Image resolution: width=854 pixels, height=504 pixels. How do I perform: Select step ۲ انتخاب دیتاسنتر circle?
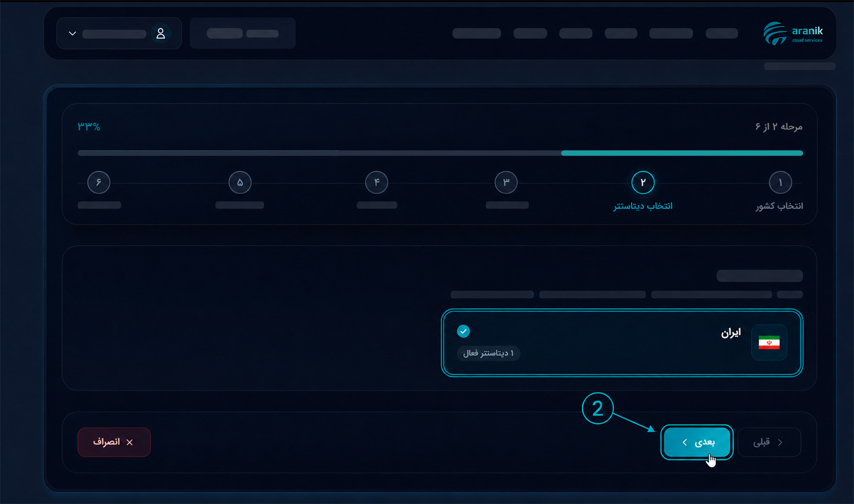click(643, 182)
